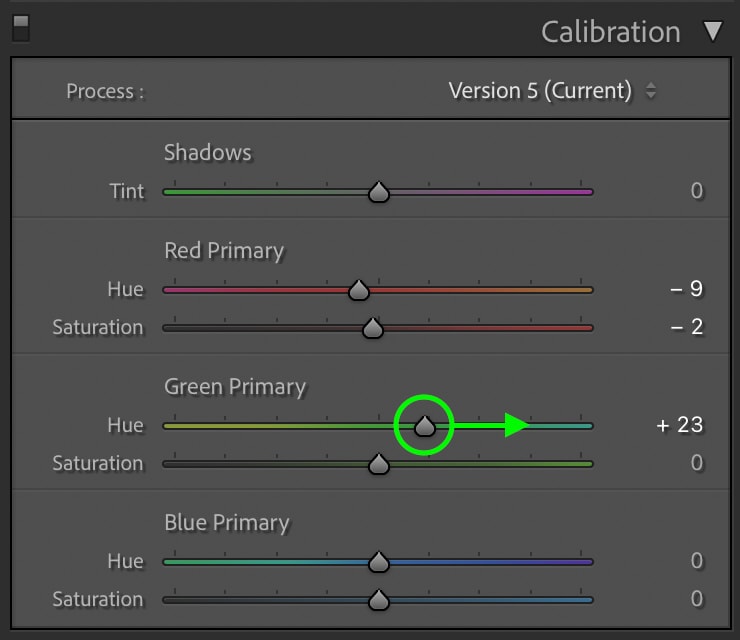Click the Red Primary Saturation slider handle
Image resolution: width=740 pixels, height=640 pixels.
point(373,328)
